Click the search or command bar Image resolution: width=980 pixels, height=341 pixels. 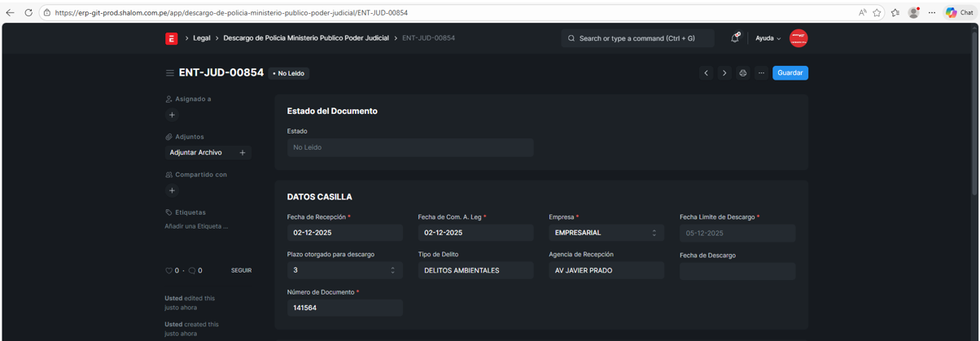(x=637, y=38)
